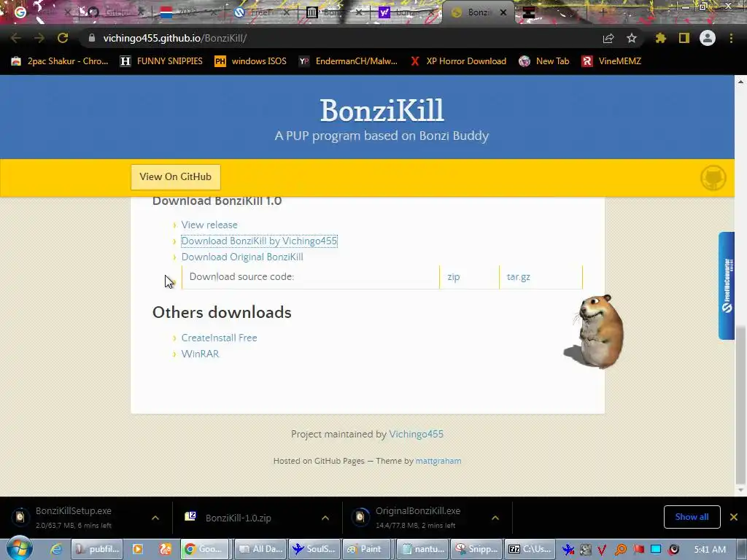
Task: Toggle the browser side panel icon
Action: 684,38
